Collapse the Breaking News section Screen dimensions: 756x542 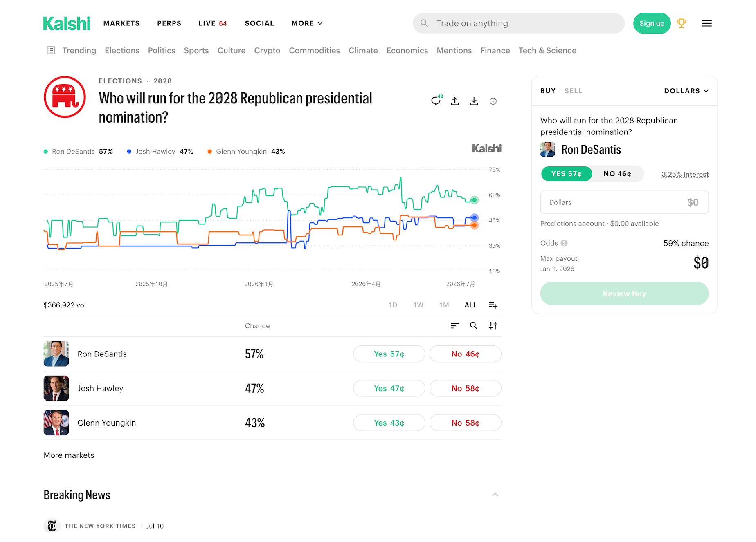[495, 495]
